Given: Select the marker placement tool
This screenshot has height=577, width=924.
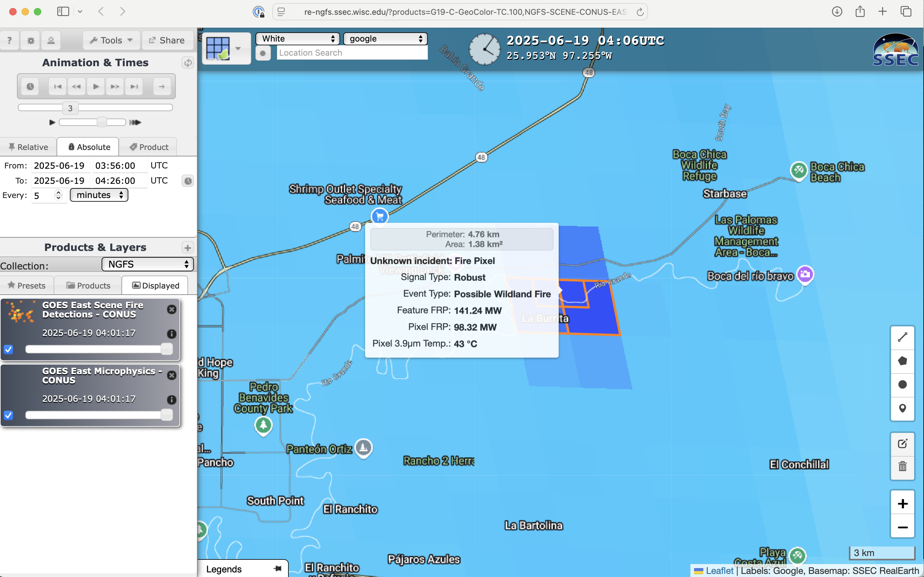Looking at the screenshot, I should click(902, 408).
